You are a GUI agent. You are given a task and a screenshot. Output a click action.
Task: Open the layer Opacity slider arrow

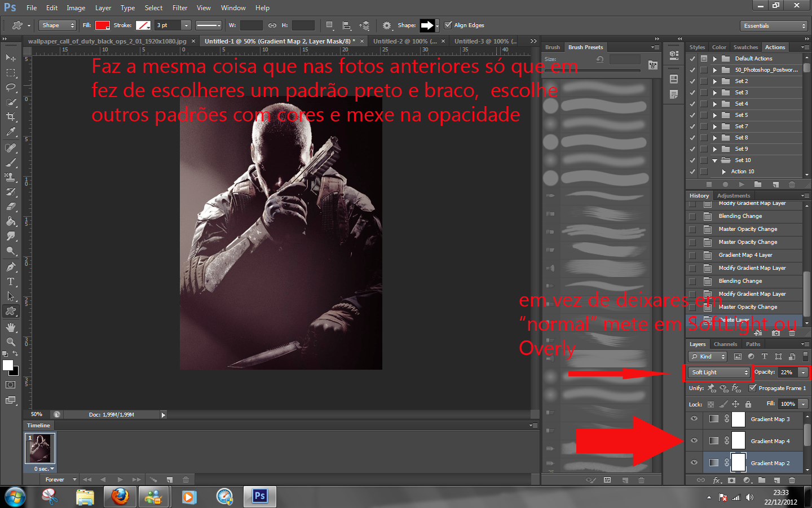pyautogui.click(x=804, y=373)
